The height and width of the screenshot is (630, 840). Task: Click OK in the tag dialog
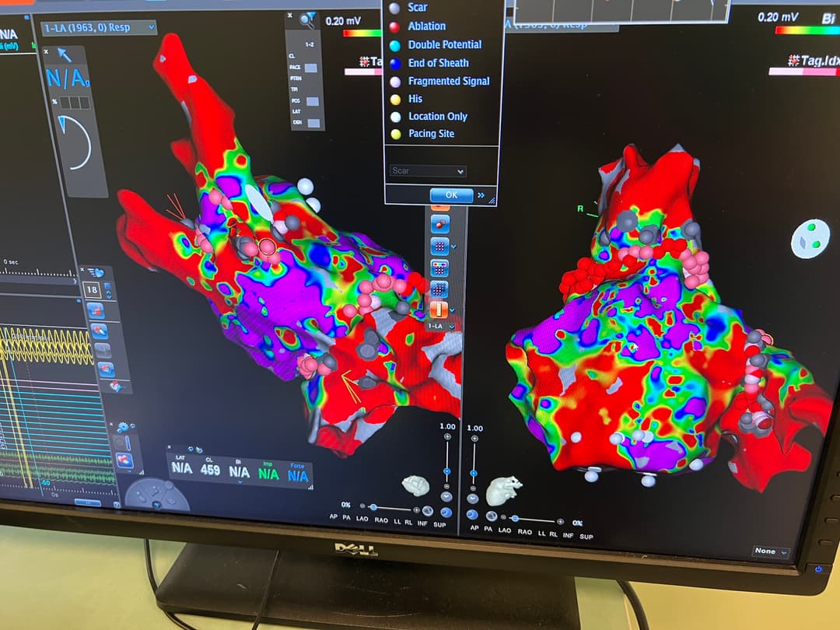[452, 195]
